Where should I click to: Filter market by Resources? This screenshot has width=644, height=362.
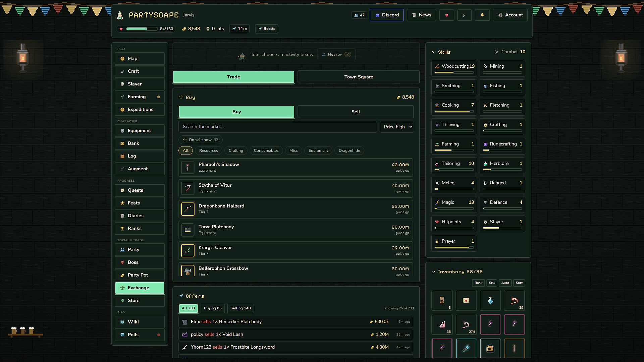pyautogui.click(x=208, y=150)
